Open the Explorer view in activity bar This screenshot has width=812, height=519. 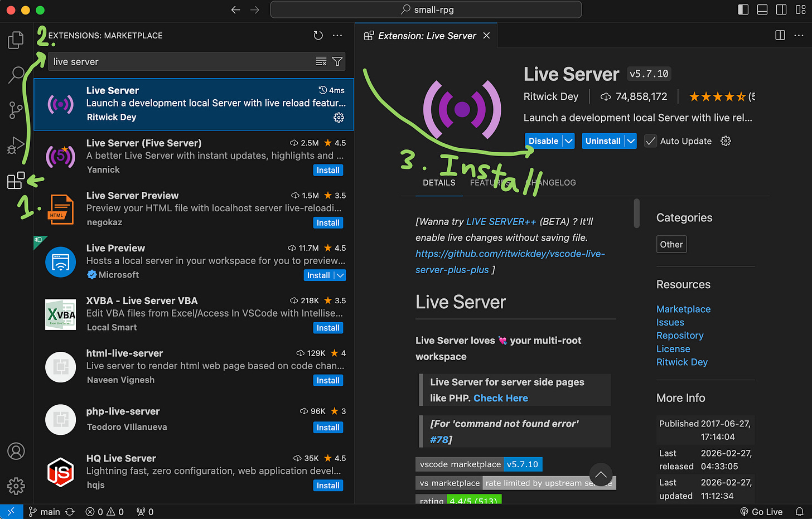[16, 40]
